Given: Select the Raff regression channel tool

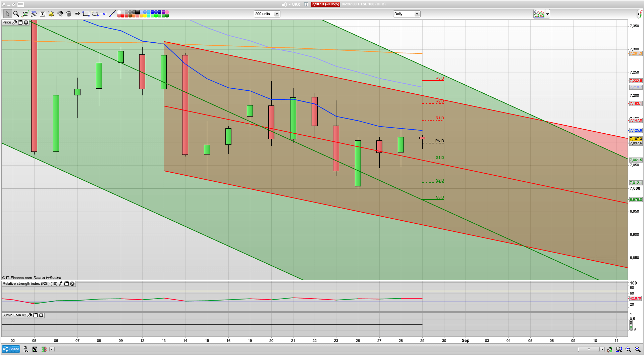Looking at the screenshot, I should click(34, 14).
